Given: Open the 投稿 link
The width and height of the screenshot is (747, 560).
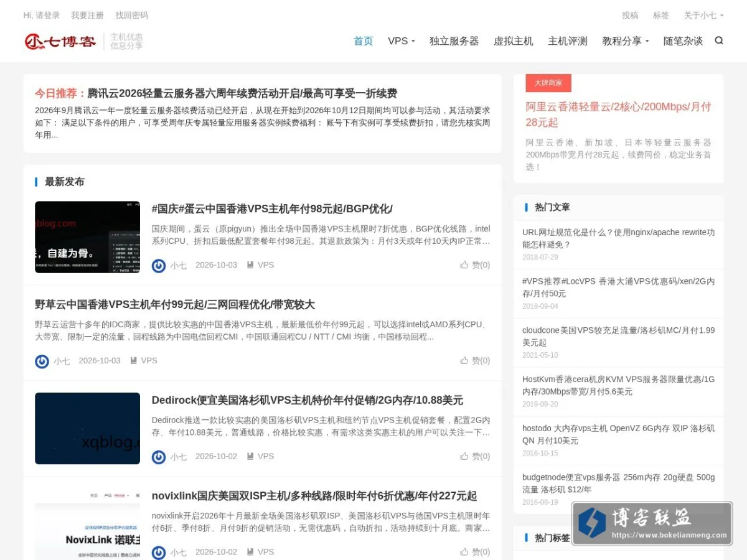Looking at the screenshot, I should (630, 16).
